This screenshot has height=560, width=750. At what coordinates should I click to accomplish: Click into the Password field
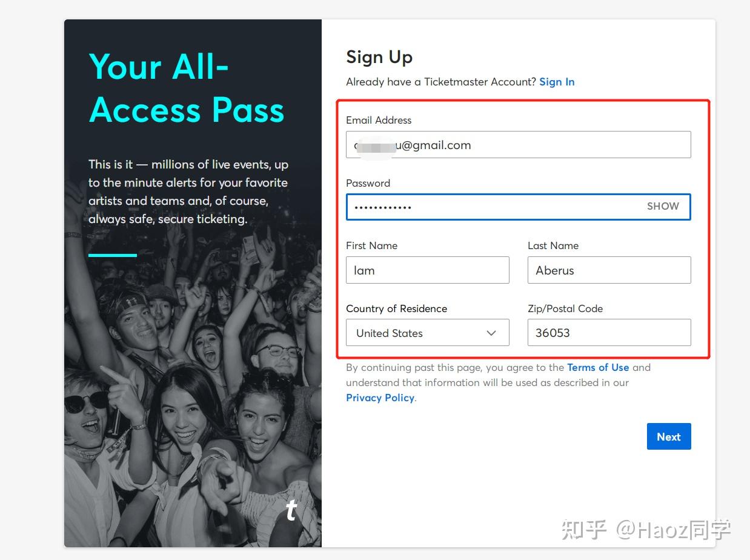tap(491, 207)
